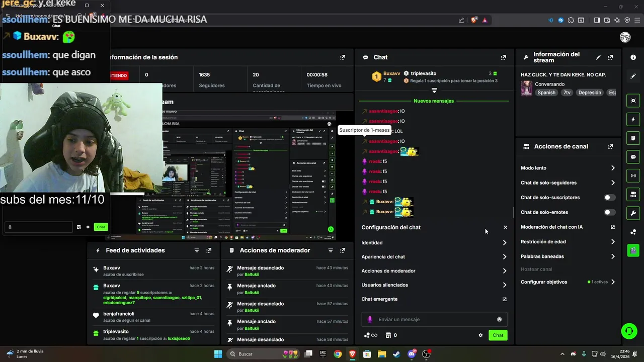Open luxisjoseo5 gifted user link
Image resolution: width=644 pixels, height=362 pixels.
click(x=179, y=339)
